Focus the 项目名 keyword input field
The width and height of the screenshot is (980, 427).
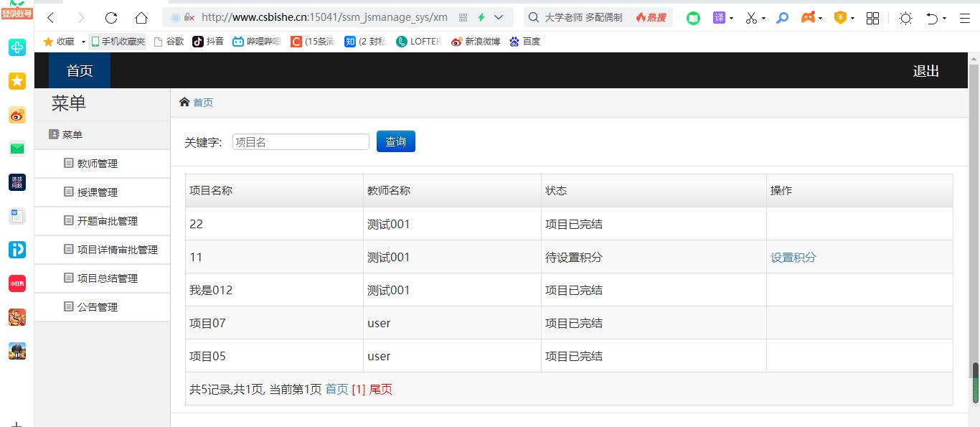tap(301, 142)
